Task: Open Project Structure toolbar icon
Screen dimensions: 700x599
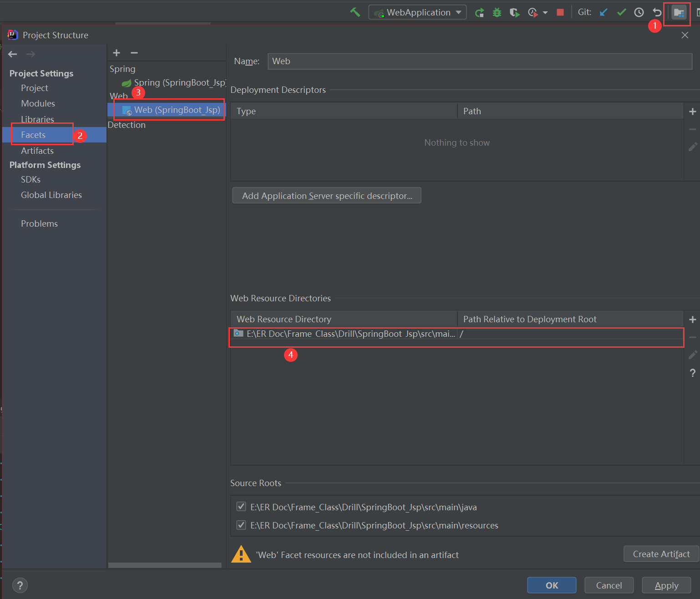Action: tap(679, 13)
